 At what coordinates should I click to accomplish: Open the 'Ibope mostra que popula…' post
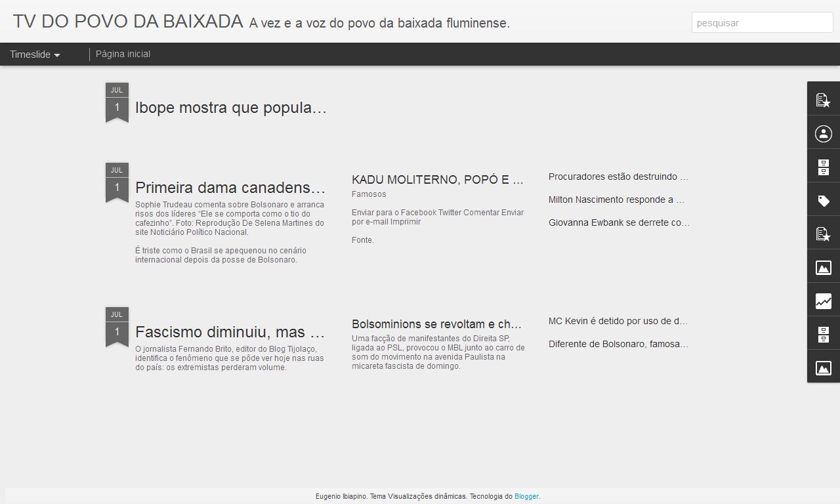pyautogui.click(x=230, y=108)
